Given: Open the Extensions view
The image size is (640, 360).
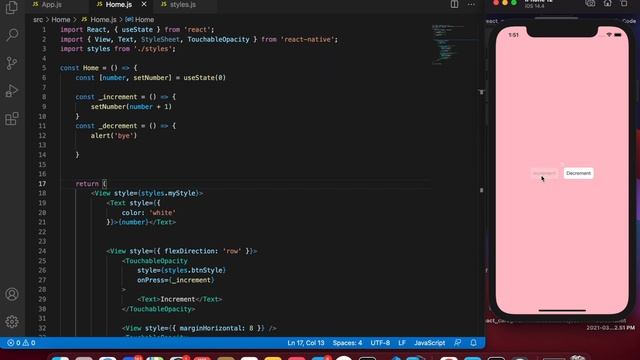Looking at the screenshot, I should (x=12, y=119).
